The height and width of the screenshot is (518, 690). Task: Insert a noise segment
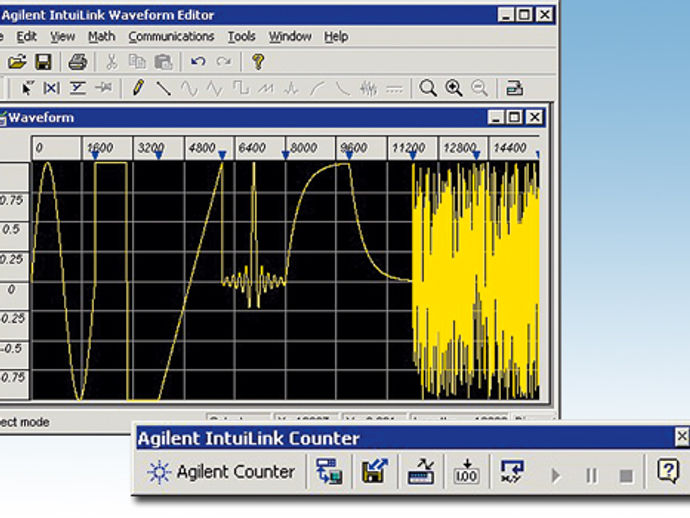(368, 88)
